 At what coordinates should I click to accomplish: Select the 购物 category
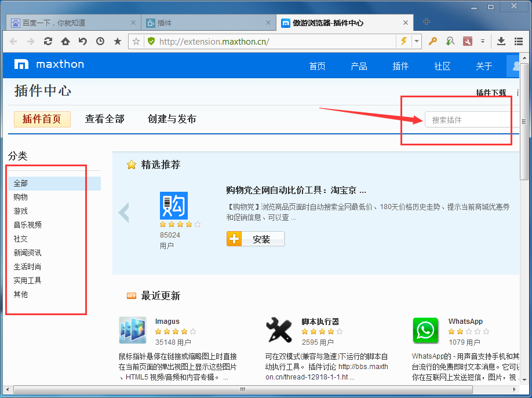21,197
